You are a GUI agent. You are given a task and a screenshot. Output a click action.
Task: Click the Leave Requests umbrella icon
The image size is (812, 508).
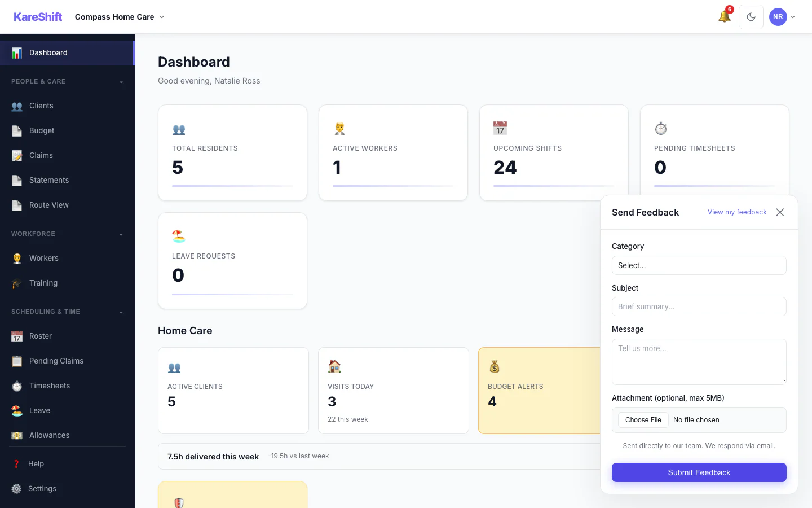click(179, 236)
